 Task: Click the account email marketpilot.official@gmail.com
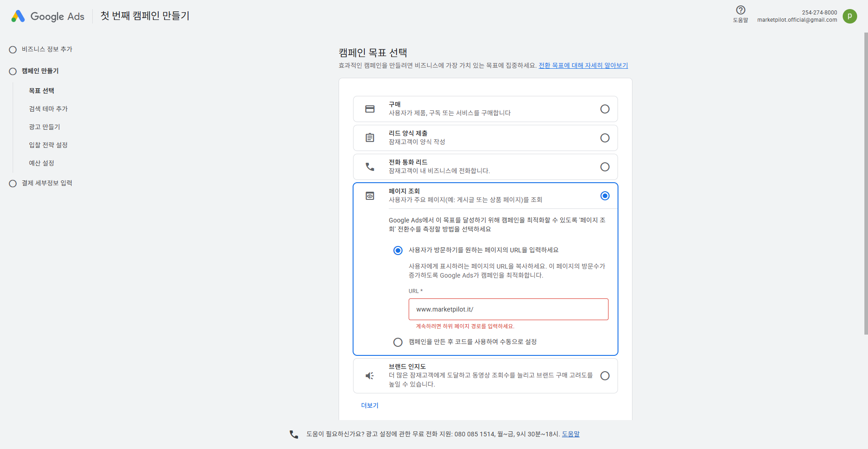797,20
